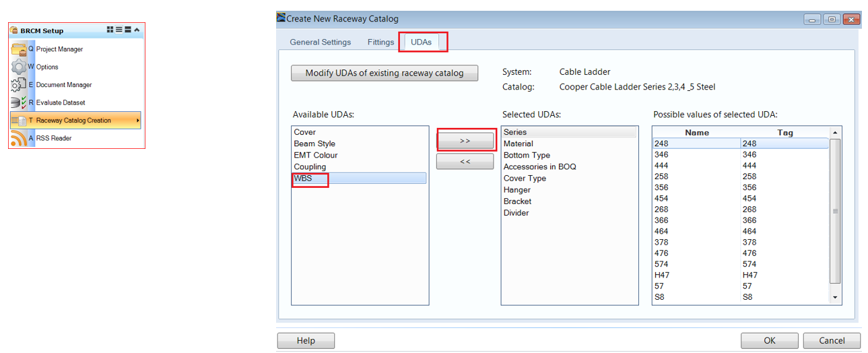Click the Help button

[x=306, y=341]
